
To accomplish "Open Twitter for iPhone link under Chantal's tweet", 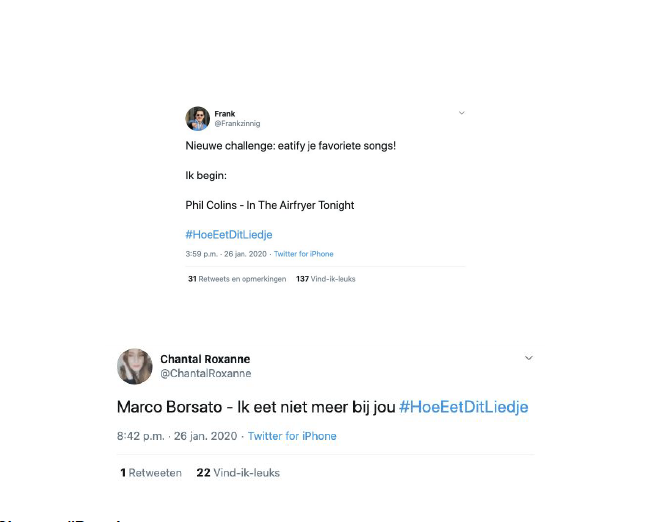I will coord(292,436).
